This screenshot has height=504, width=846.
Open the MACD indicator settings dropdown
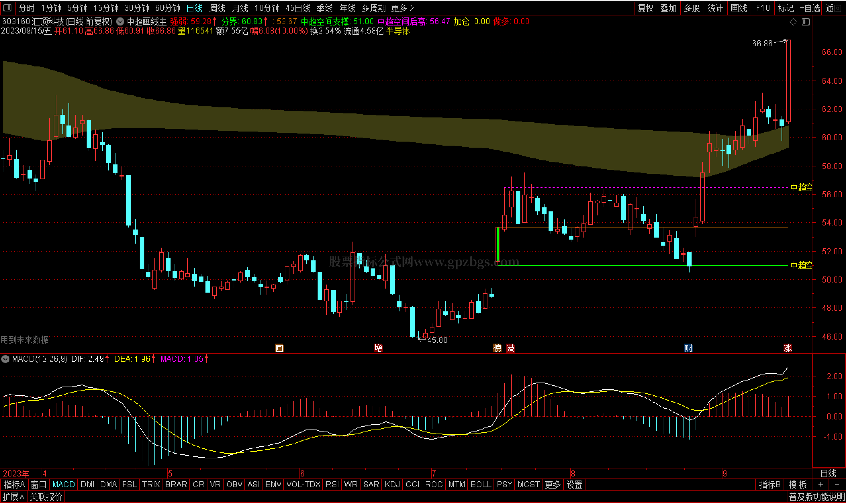[x=5, y=359]
